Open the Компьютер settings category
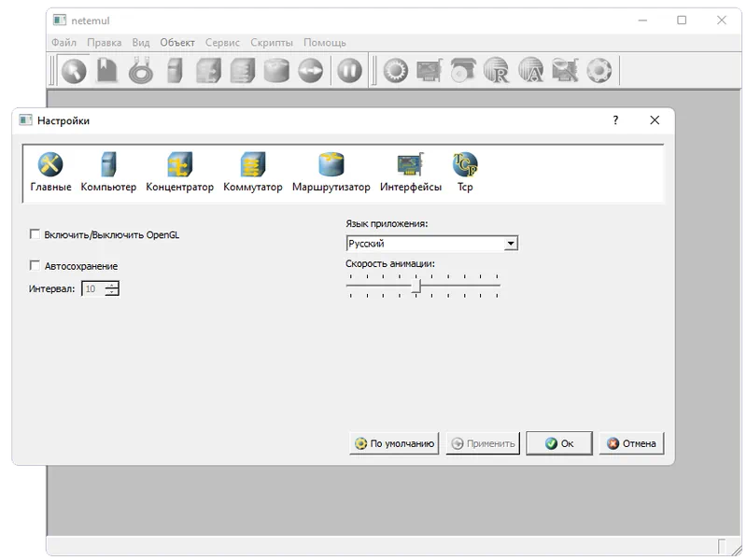 (x=108, y=173)
